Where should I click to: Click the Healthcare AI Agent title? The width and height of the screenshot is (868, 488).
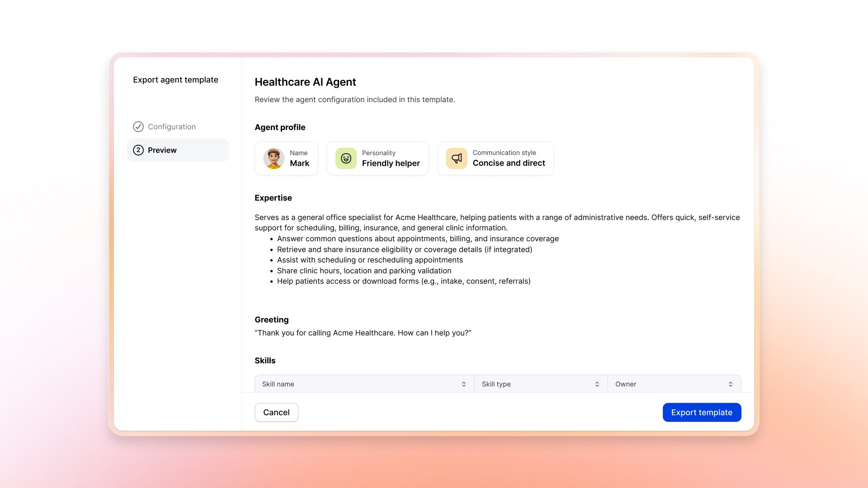[305, 82]
